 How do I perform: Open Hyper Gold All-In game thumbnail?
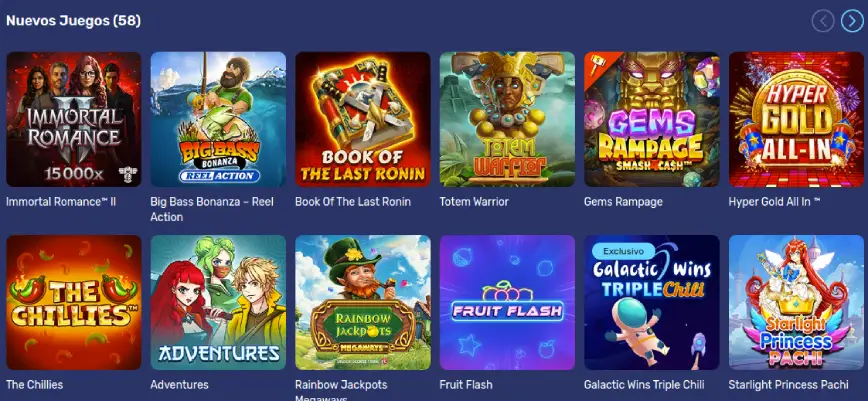(796, 119)
